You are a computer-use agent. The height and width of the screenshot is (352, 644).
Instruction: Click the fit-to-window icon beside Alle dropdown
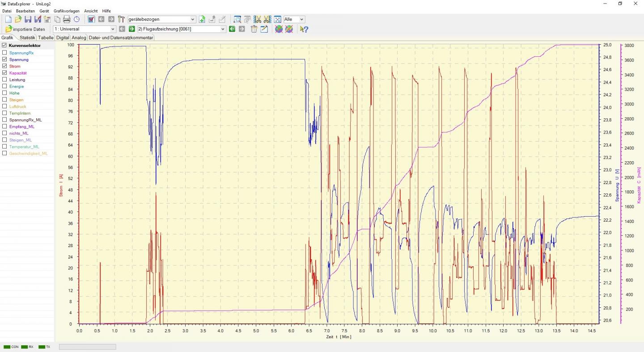[x=277, y=19]
